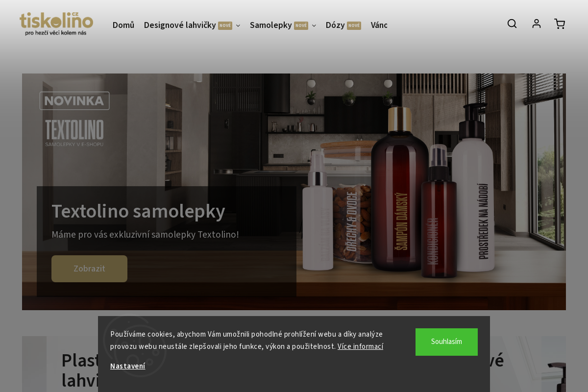
Task: Expand the Designové lahvičky dropdown arrow
Action: click(x=238, y=25)
